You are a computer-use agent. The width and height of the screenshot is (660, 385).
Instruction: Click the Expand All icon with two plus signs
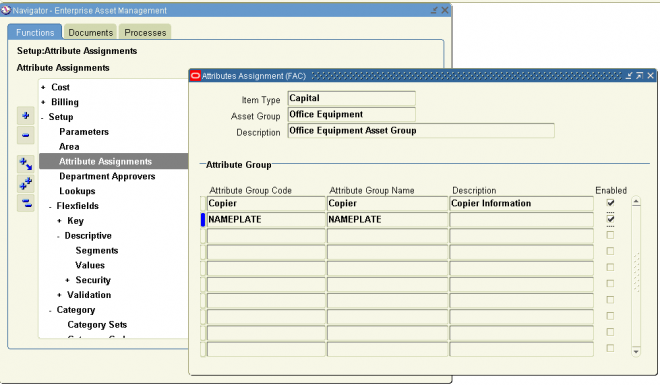[x=26, y=184]
